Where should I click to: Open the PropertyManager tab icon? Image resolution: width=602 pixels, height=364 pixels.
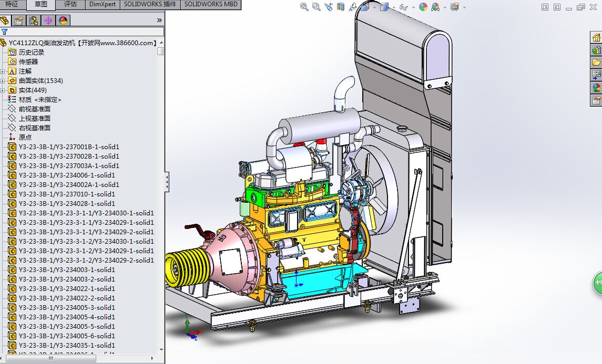point(19,20)
